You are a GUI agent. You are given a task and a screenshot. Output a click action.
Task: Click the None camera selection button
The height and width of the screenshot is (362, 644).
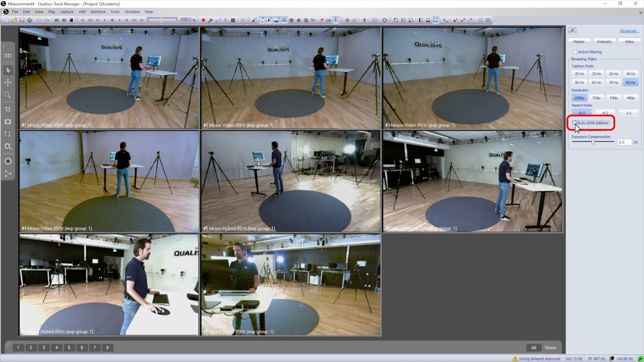point(550,348)
